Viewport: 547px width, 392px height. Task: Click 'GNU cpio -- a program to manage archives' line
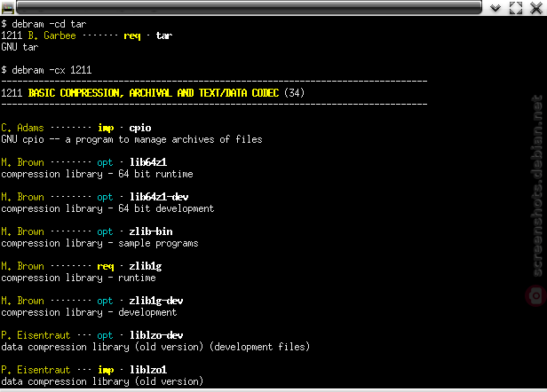(131, 139)
